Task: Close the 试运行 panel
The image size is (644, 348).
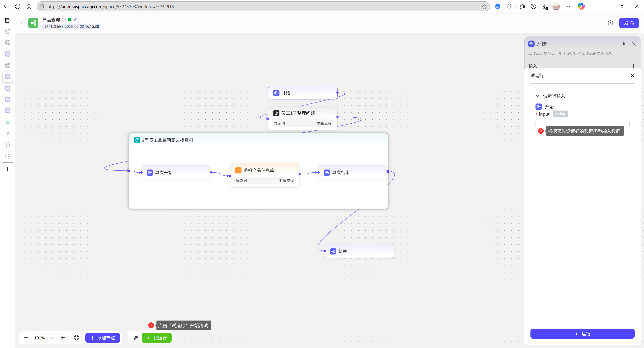Action: pos(632,76)
